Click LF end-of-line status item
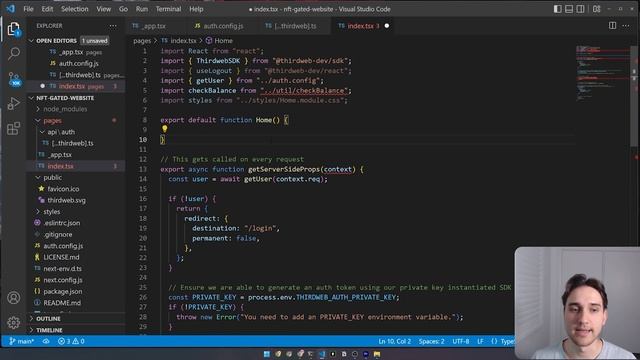 (480, 341)
